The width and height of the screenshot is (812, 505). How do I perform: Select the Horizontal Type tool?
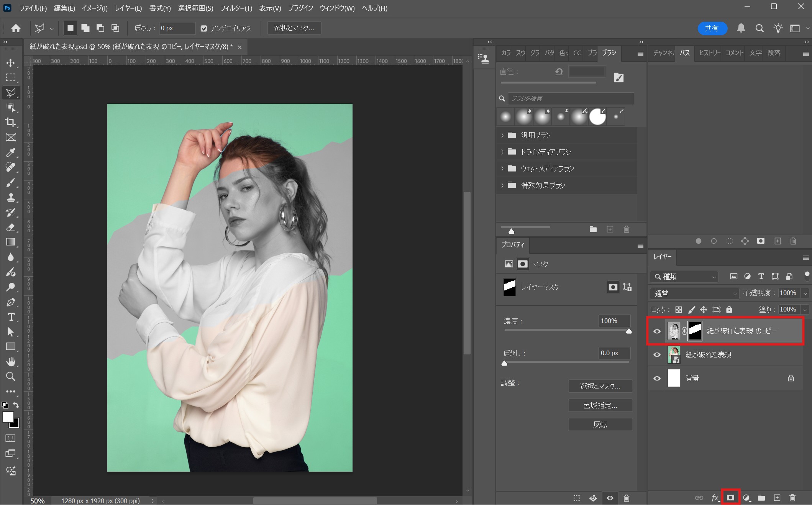click(10, 317)
